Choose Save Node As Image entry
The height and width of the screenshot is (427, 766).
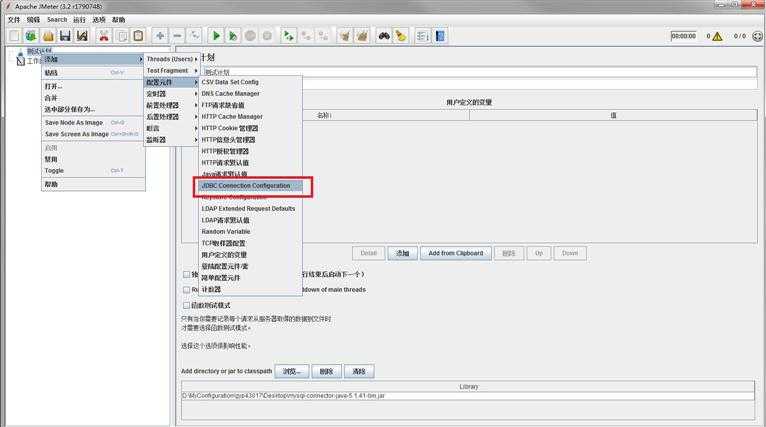click(x=93, y=123)
